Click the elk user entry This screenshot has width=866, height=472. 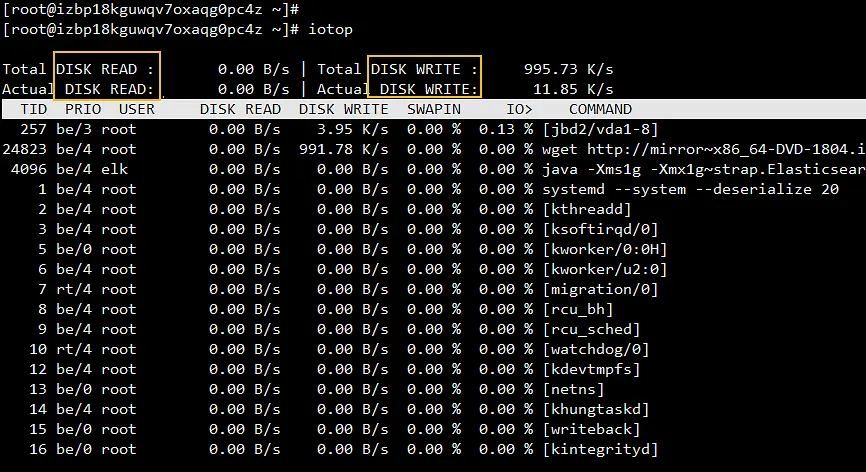116,169
